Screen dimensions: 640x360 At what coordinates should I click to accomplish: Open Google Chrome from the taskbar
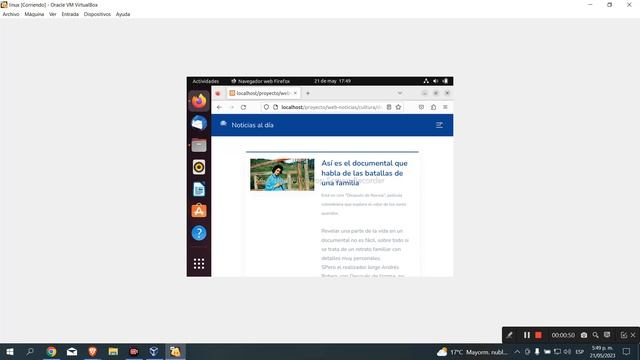(51, 351)
